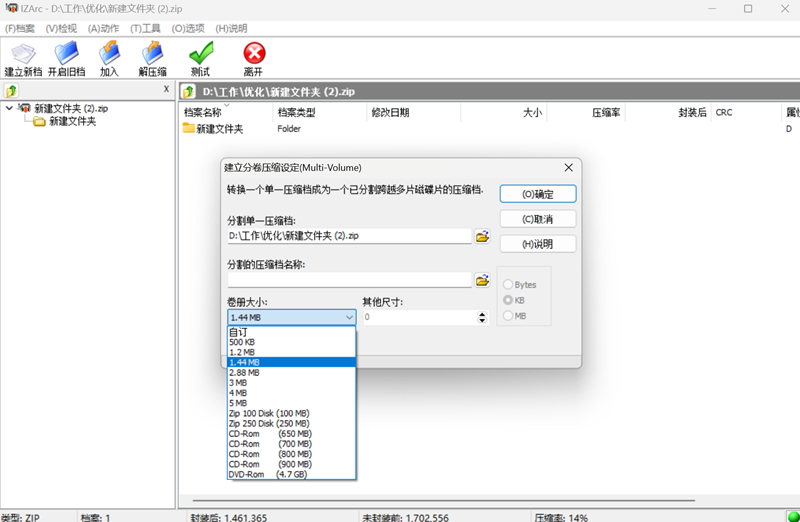Open the (V)检视 menu
This screenshot has height=522, width=800.
[x=61, y=29]
